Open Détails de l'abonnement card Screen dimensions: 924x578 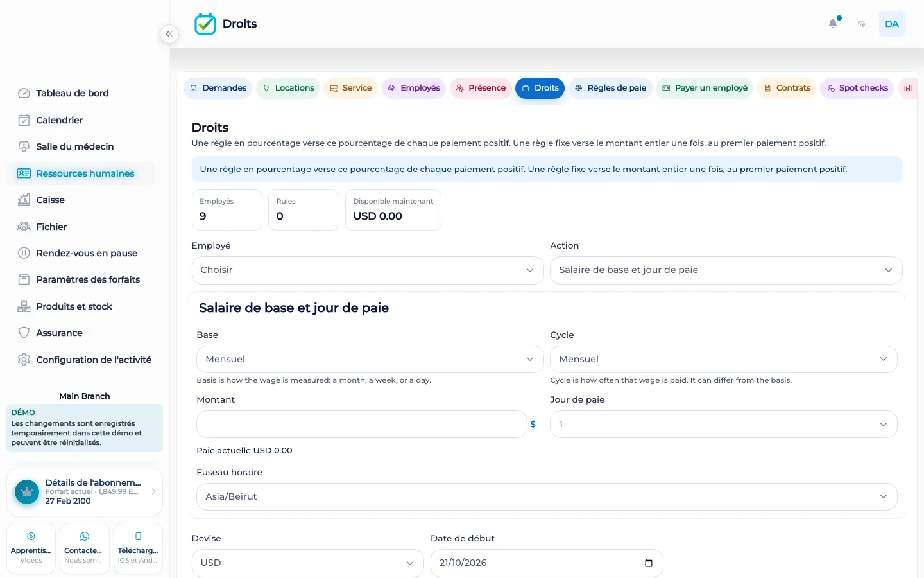pyautogui.click(x=85, y=492)
